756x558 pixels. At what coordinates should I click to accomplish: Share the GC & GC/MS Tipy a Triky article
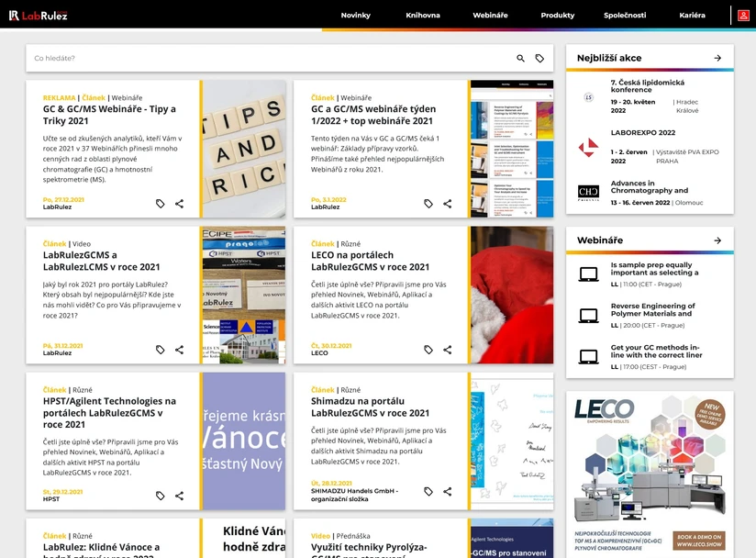(x=179, y=204)
